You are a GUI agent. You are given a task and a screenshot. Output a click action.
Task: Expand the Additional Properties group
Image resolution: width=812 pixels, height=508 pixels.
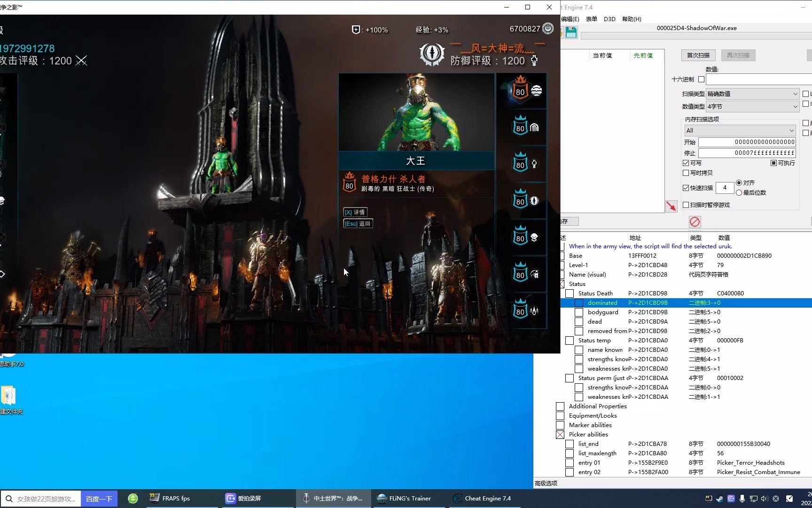(560, 406)
